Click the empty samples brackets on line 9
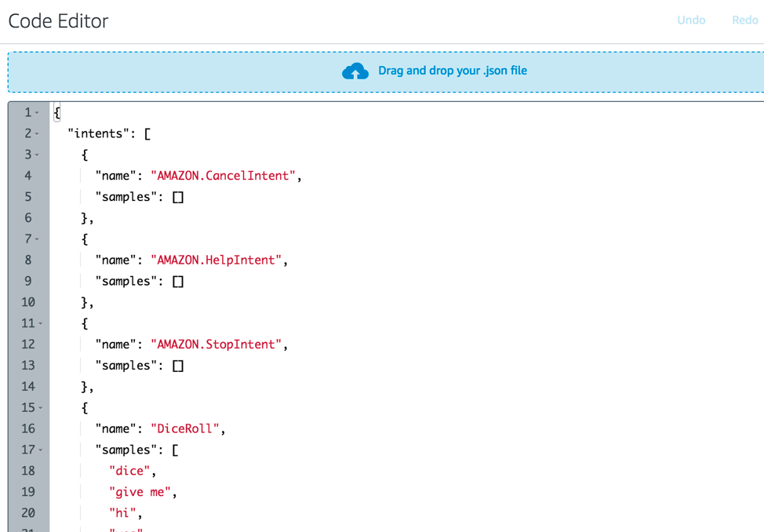The width and height of the screenshot is (764, 532). click(x=178, y=281)
